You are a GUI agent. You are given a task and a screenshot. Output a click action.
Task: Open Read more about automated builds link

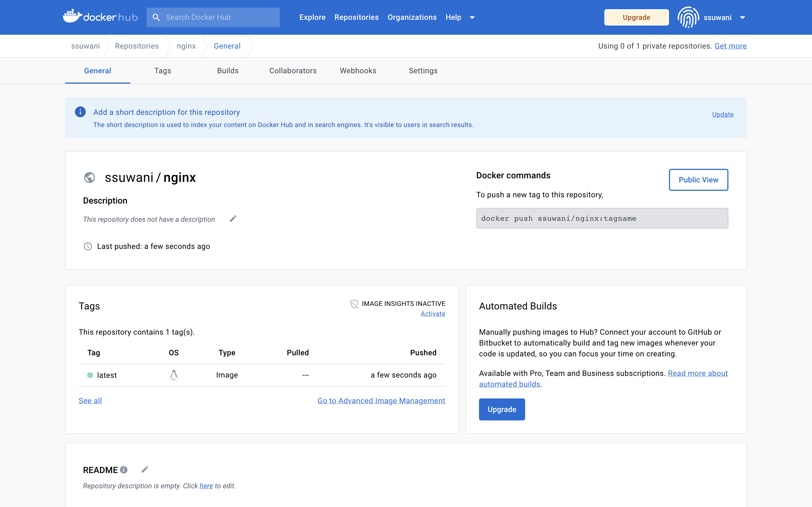coord(604,379)
